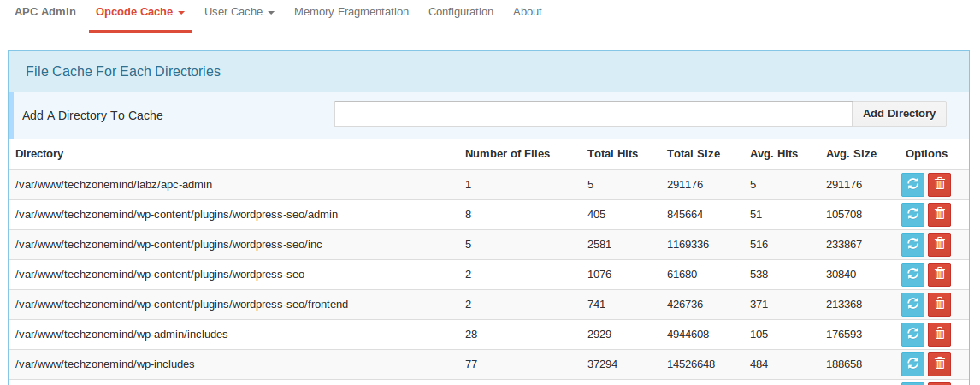Delete cache for wp-includes directory

939,364
